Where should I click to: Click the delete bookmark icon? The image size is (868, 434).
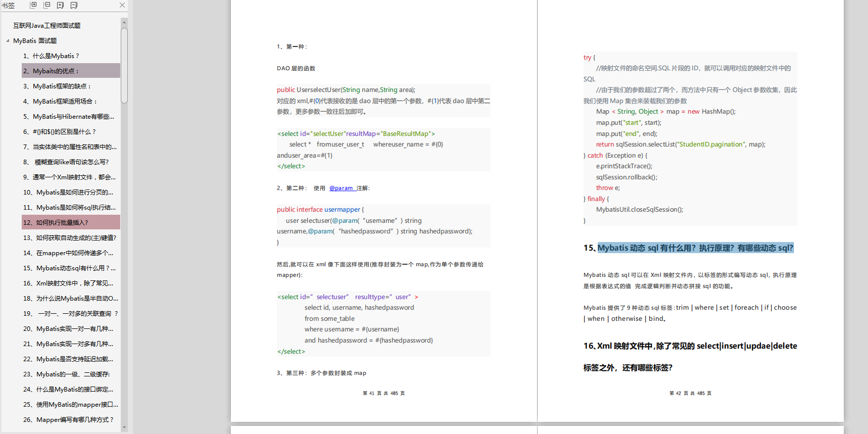[74, 5]
